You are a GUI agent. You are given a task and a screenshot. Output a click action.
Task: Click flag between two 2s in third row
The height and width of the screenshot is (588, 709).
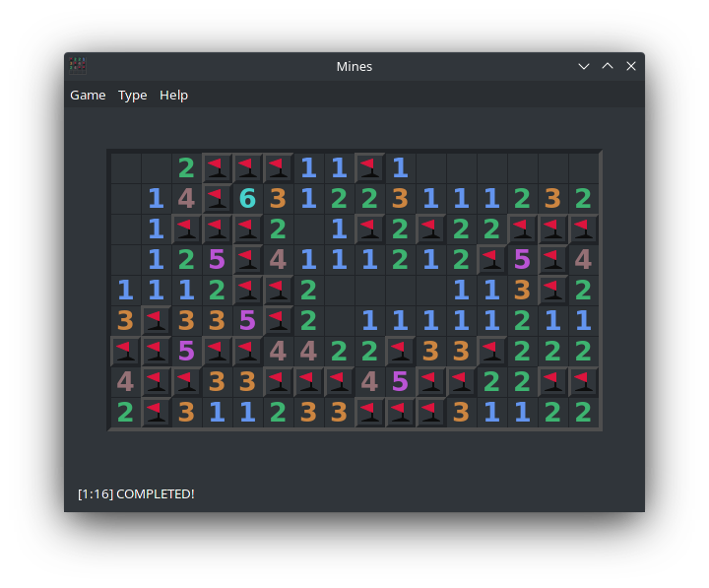(x=431, y=229)
